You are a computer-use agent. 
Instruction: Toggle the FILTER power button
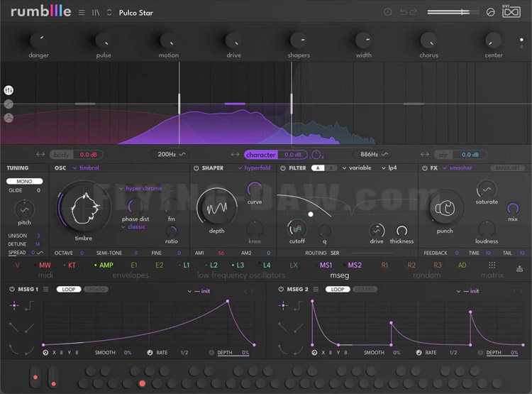283,168
